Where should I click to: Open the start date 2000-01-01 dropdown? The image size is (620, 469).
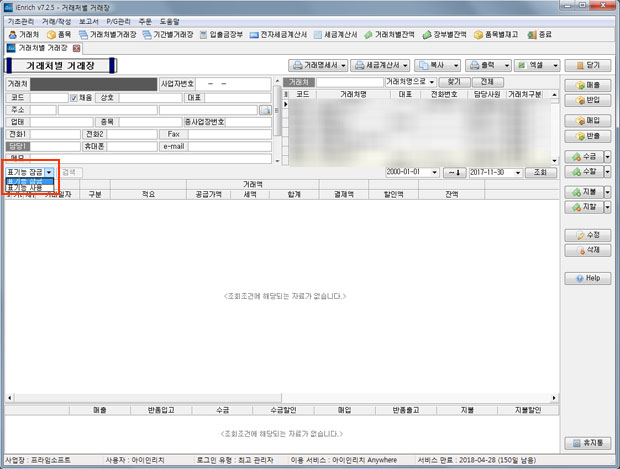click(436, 172)
